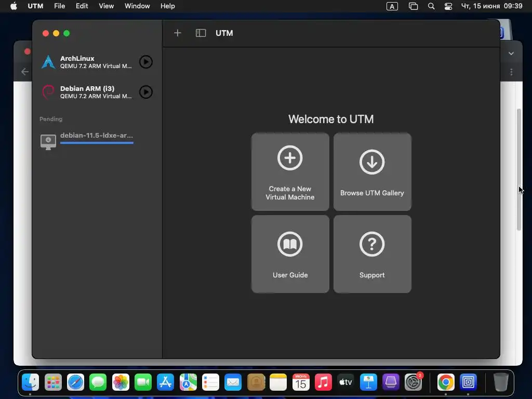Select Debian ARM (i3) name in sidebar
Viewport: 532px width, 399px height.
[x=87, y=88]
